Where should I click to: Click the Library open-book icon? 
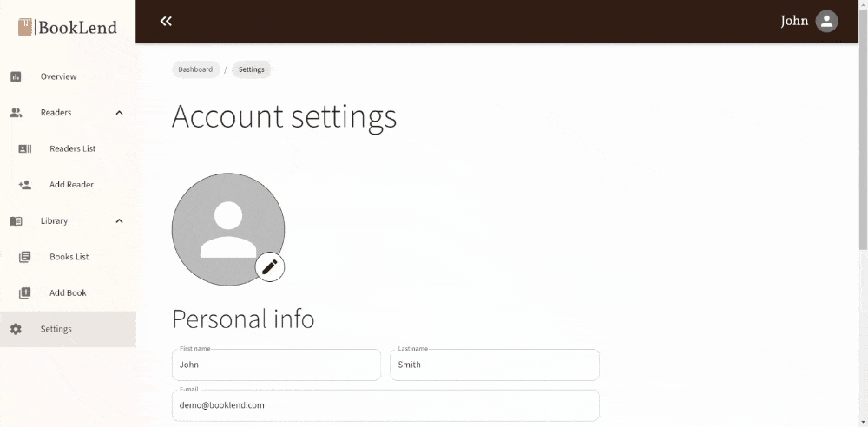pyautogui.click(x=16, y=221)
